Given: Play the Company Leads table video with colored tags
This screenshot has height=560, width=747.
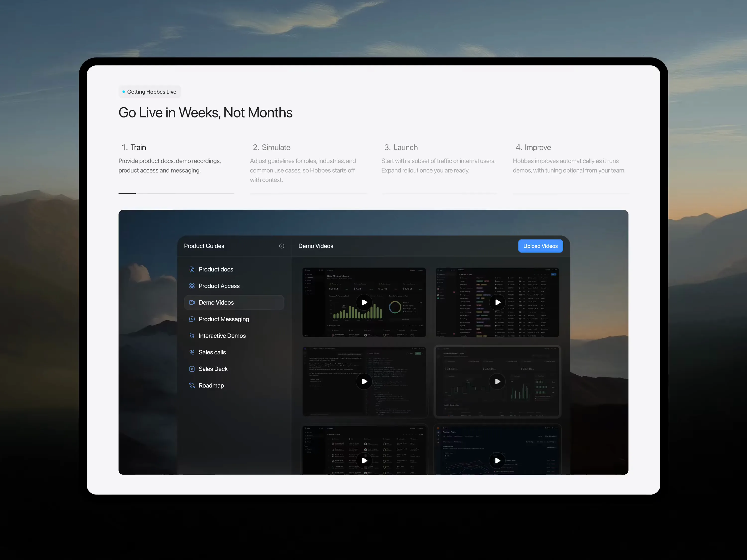Looking at the screenshot, I should [x=498, y=302].
